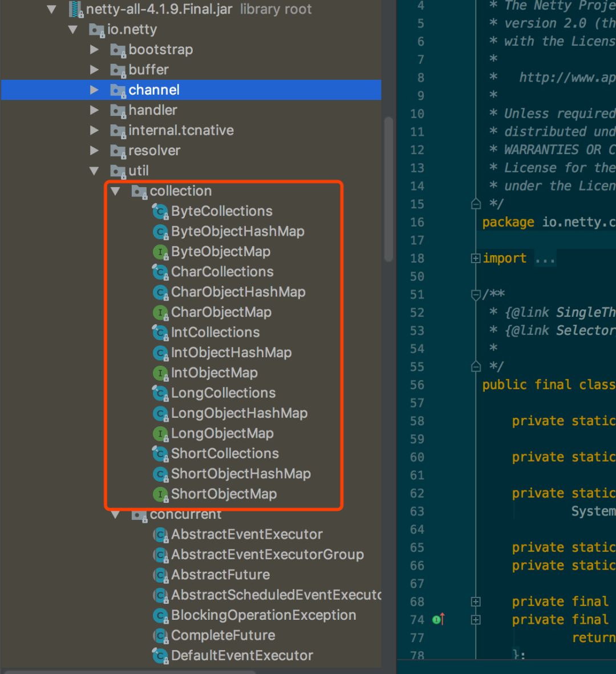Open the AbstractScheduledEventExecutor class

pyautogui.click(x=276, y=595)
